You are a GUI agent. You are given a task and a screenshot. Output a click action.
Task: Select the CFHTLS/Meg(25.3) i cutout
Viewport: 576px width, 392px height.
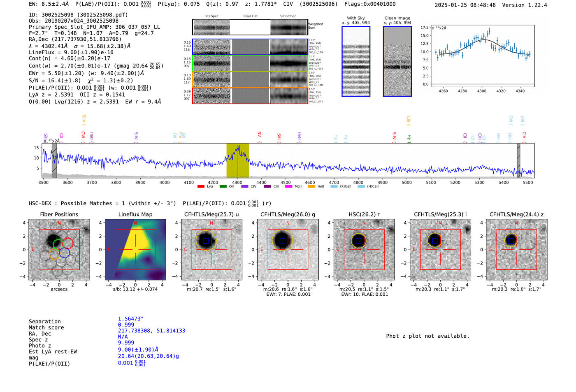tap(440, 249)
